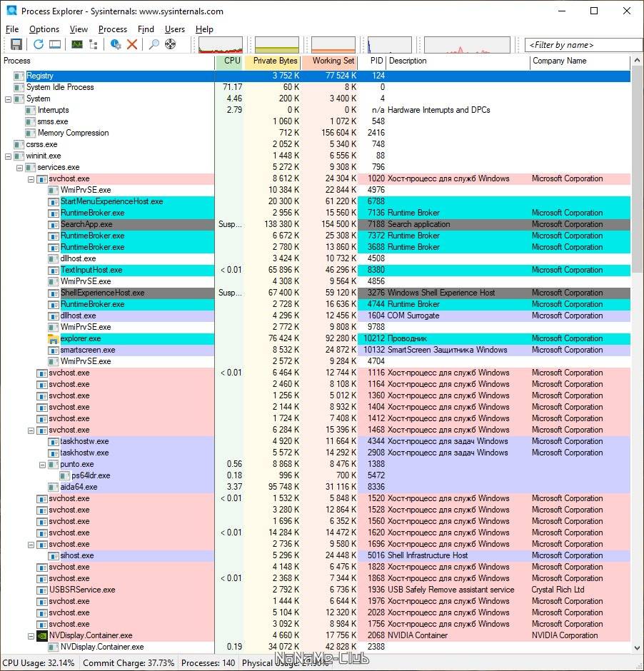Image resolution: width=644 pixels, height=671 pixels.
Task: Open the GPU usage mini graph
Action: [467, 44]
